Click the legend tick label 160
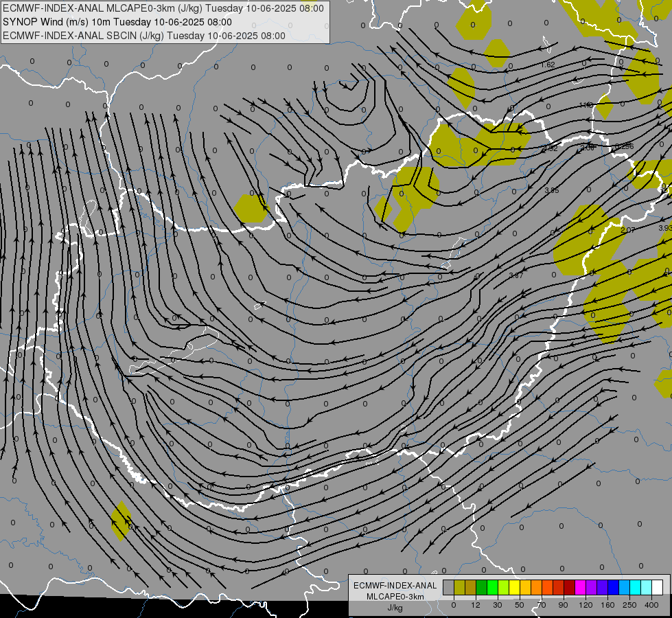 [x=607, y=605]
